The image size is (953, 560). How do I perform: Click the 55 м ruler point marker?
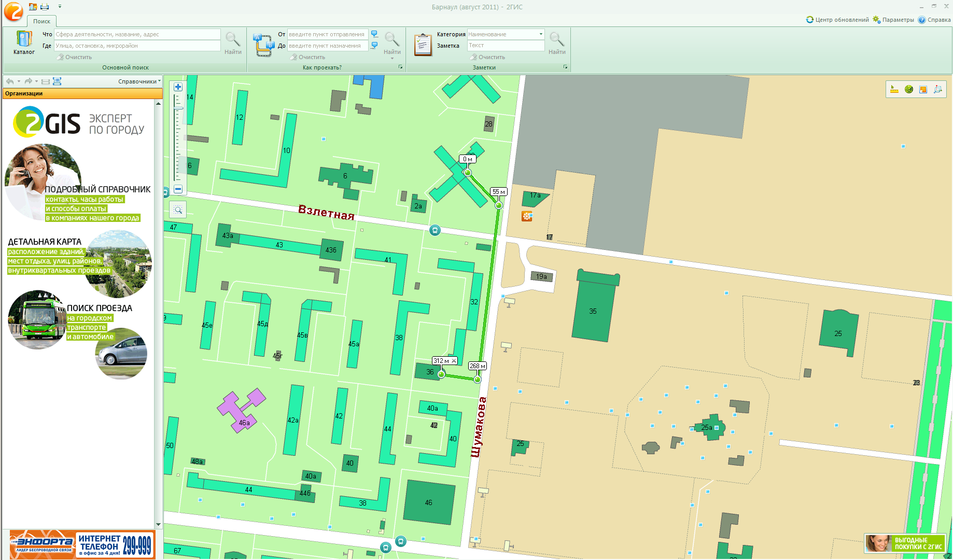pos(499,205)
